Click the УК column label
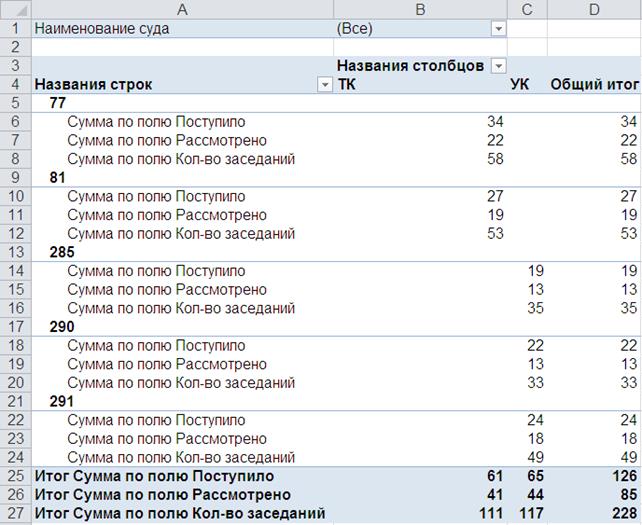 [520, 84]
